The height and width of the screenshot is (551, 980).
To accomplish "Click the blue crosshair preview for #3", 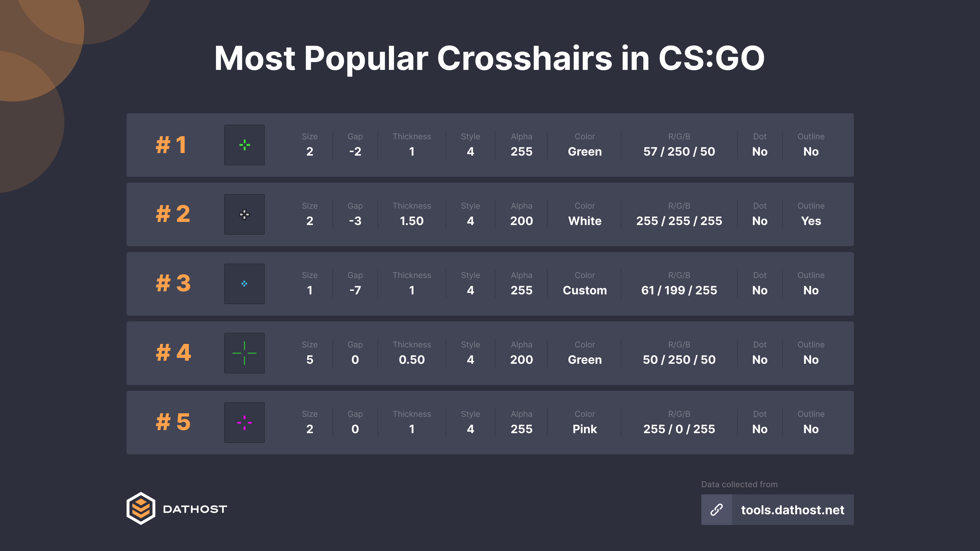I will pyautogui.click(x=244, y=284).
